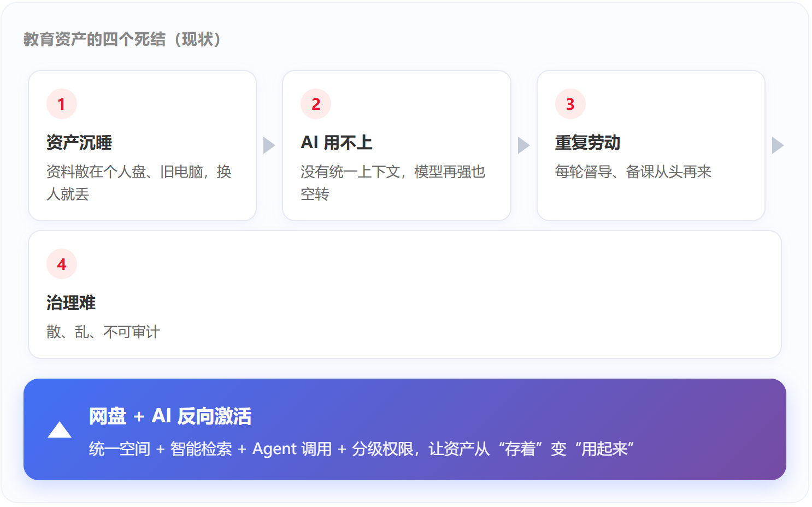This screenshot has height=507, width=812.
Task: Click the 治理难 card title
Action: coord(71,303)
